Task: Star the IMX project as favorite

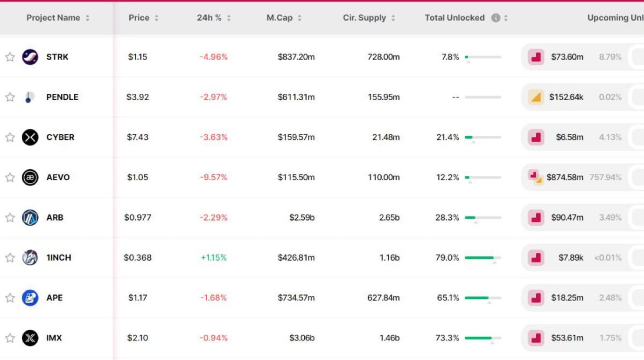Action: [x=10, y=338]
